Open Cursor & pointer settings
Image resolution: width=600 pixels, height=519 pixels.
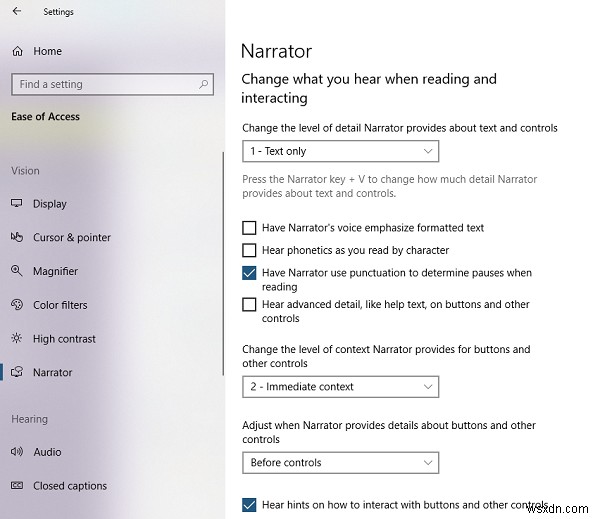[72, 237]
